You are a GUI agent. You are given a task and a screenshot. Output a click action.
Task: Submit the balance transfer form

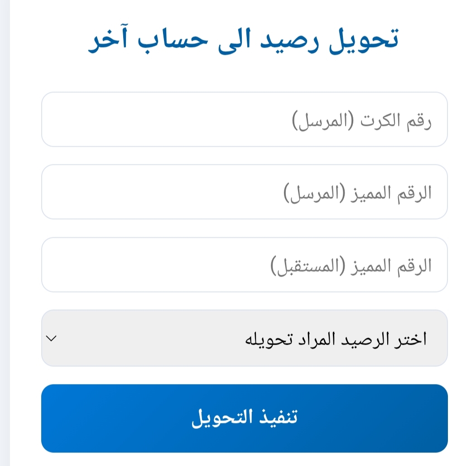(244, 418)
